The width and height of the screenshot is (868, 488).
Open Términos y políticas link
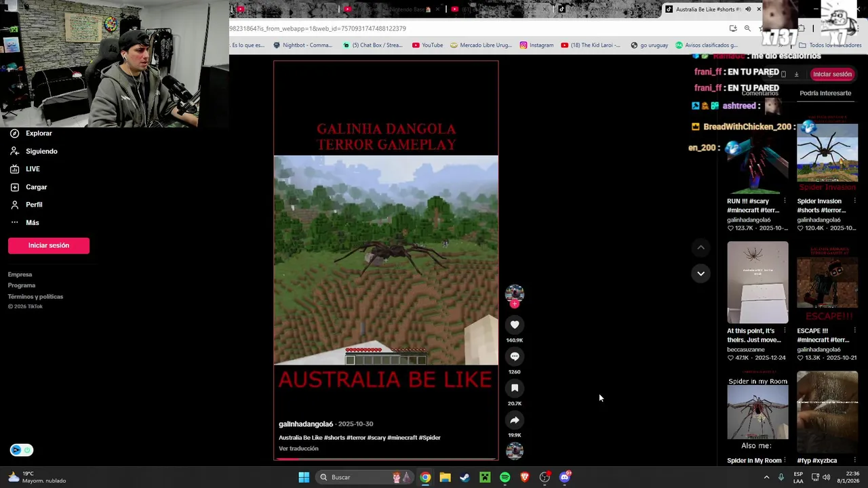pyautogui.click(x=35, y=296)
